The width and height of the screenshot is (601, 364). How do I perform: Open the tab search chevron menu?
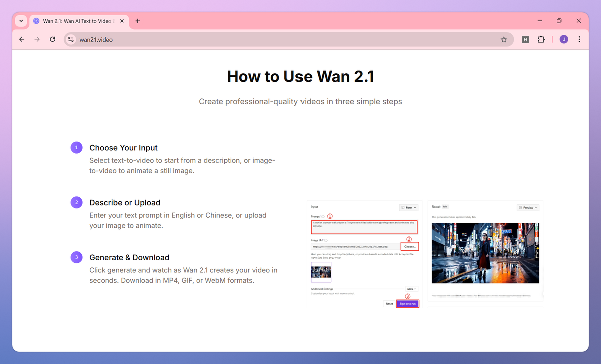click(21, 21)
